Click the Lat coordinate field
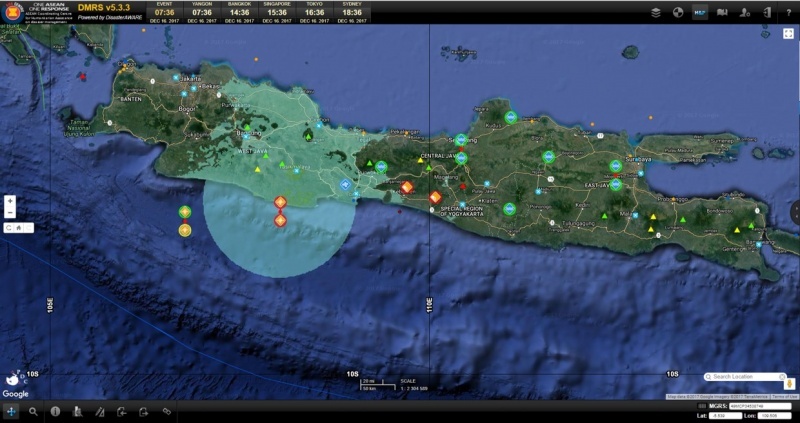Image resolution: width=800 pixels, height=423 pixels. [x=728, y=416]
